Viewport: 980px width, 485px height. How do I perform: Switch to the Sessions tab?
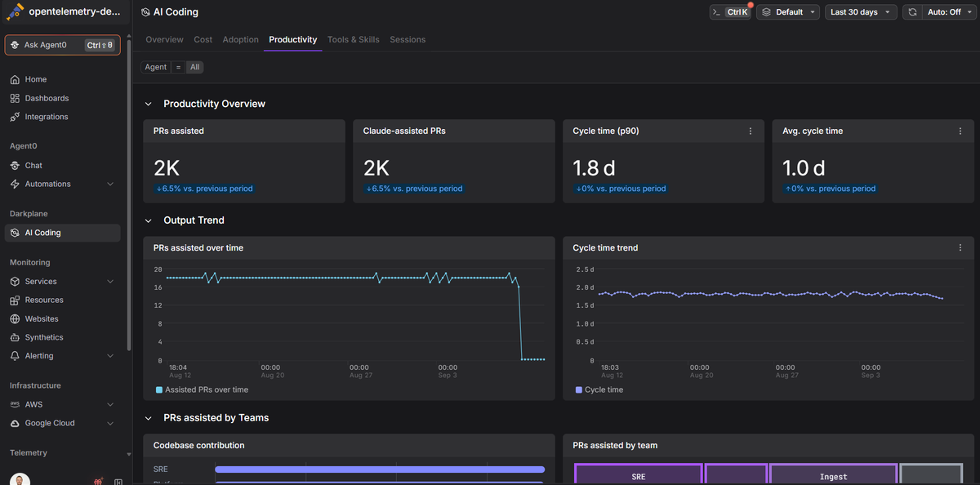click(408, 39)
